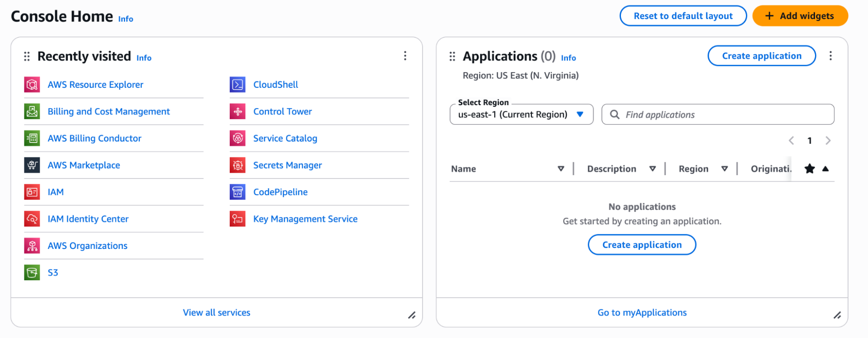Open the Recently visited widget options menu
868x338 pixels.
(x=405, y=56)
